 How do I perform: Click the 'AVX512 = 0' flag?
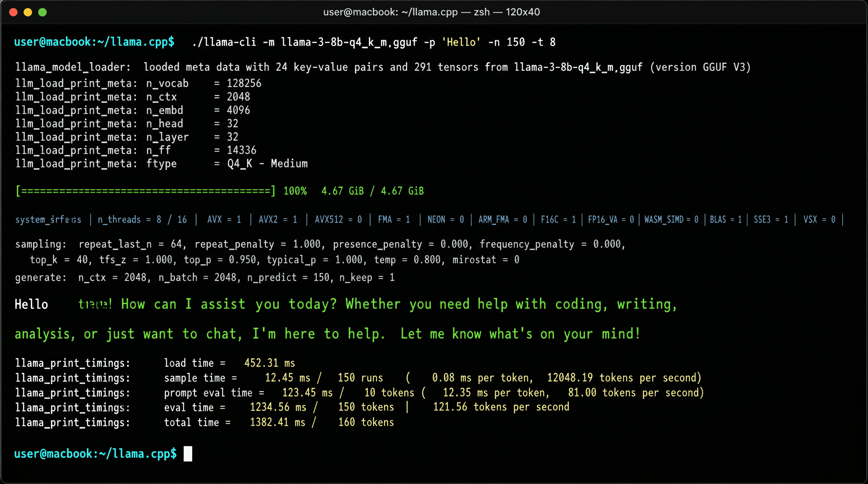tap(338, 219)
